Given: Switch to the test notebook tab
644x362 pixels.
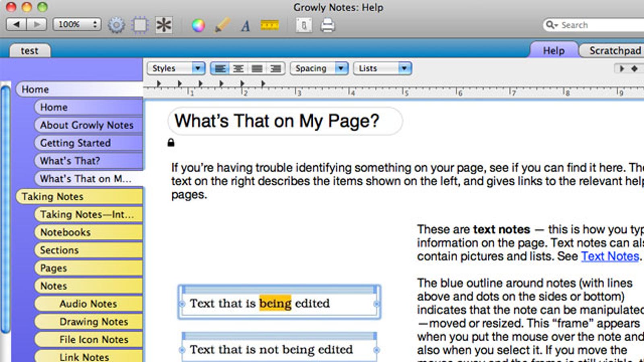Looking at the screenshot, I should [x=30, y=51].
